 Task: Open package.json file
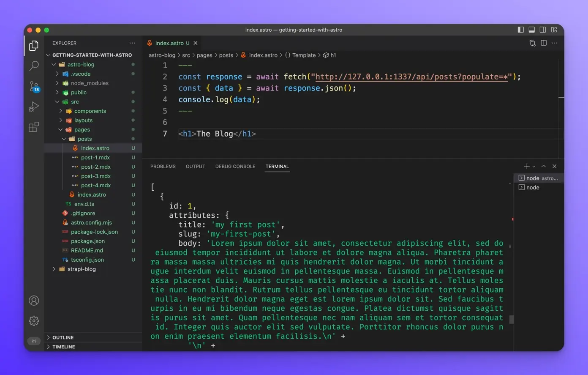pos(87,241)
